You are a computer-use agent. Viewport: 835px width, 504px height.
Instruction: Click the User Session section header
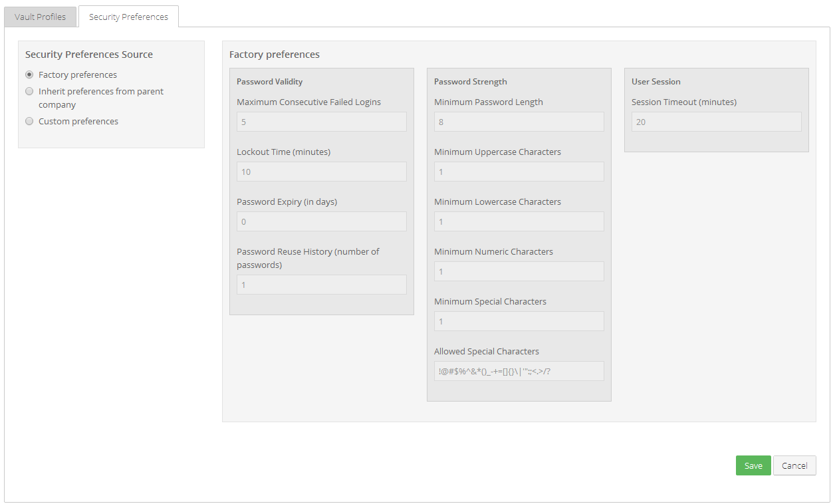[x=656, y=81]
